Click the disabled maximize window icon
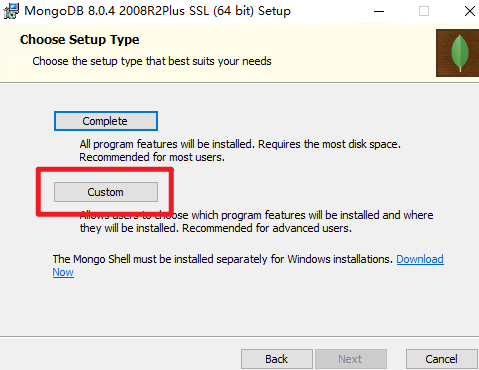This screenshot has height=370, width=479. pyautogui.click(x=424, y=11)
